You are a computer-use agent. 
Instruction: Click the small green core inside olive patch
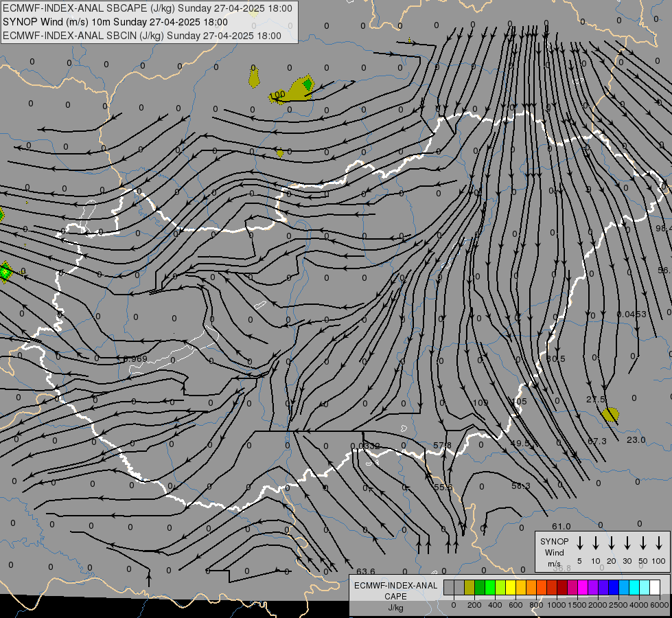(x=308, y=84)
